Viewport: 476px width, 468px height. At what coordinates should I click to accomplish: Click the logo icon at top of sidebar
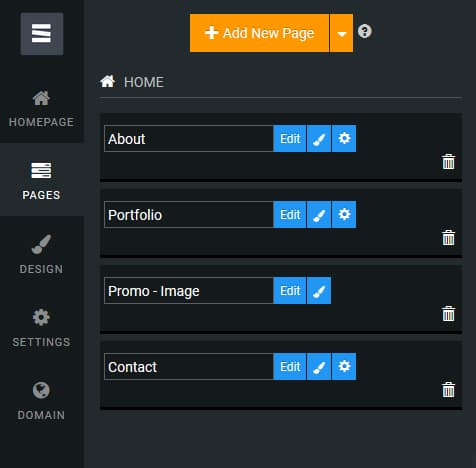(x=42, y=34)
